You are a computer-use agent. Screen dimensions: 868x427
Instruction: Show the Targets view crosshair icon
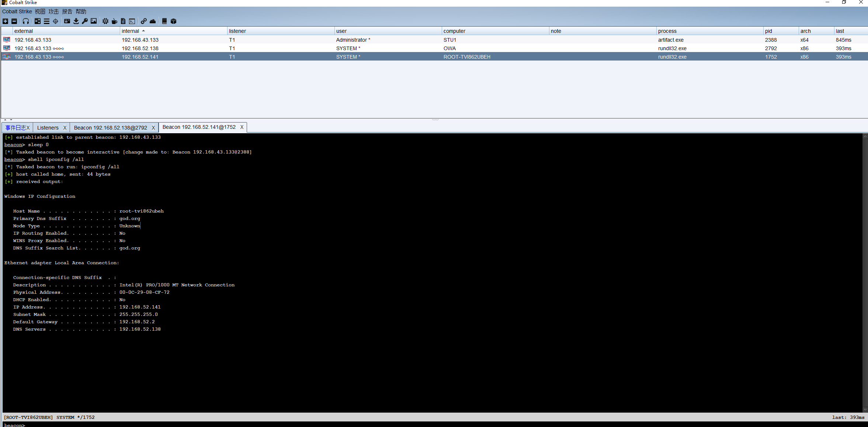(x=55, y=21)
